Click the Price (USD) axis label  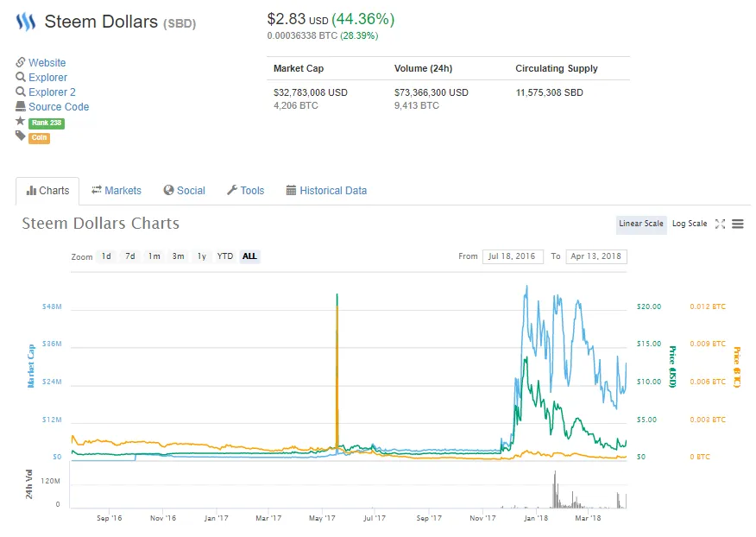pos(672,367)
